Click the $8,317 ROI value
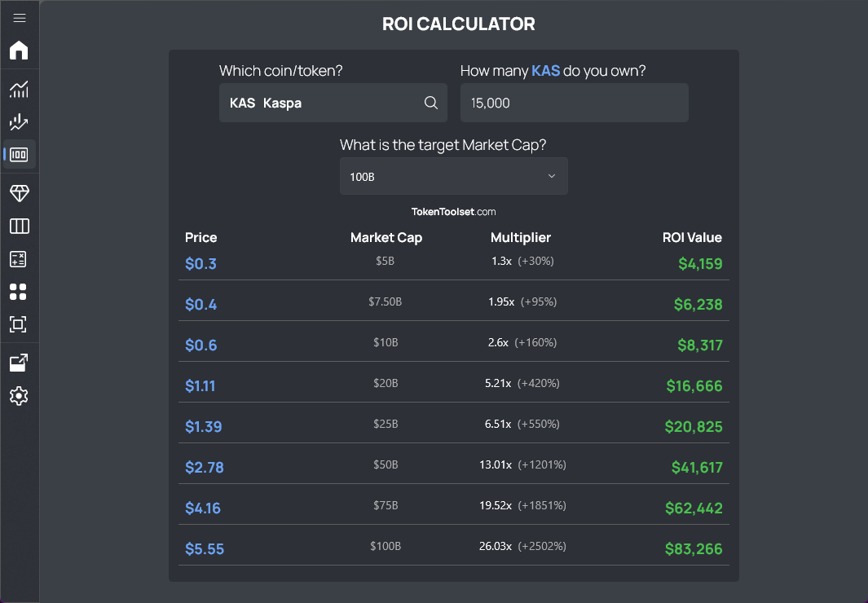868x603 pixels. (x=700, y=346)
